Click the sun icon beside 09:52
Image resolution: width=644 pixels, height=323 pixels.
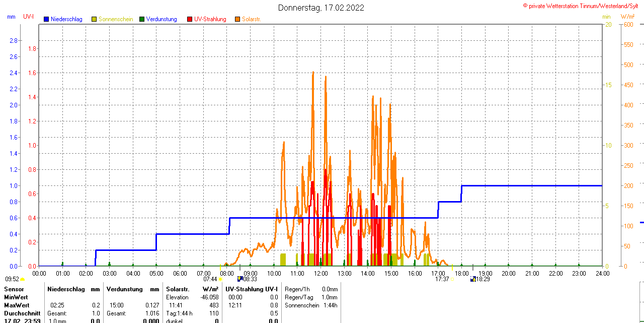click(x=23, y=279)
